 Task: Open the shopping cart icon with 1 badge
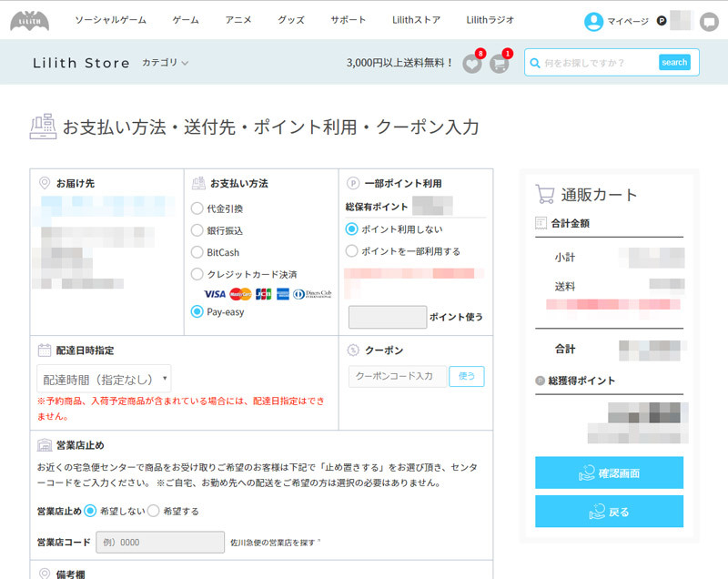pyautogui.click(x=500, y=64)
